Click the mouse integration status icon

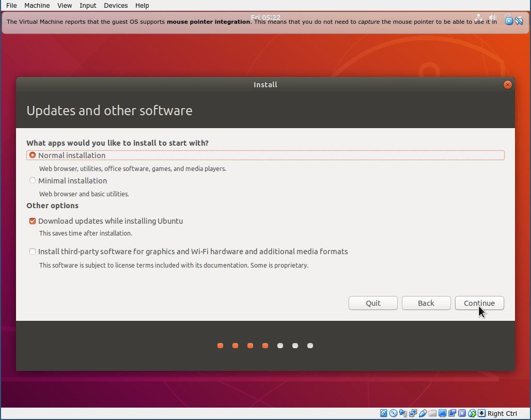click(472, 413)
